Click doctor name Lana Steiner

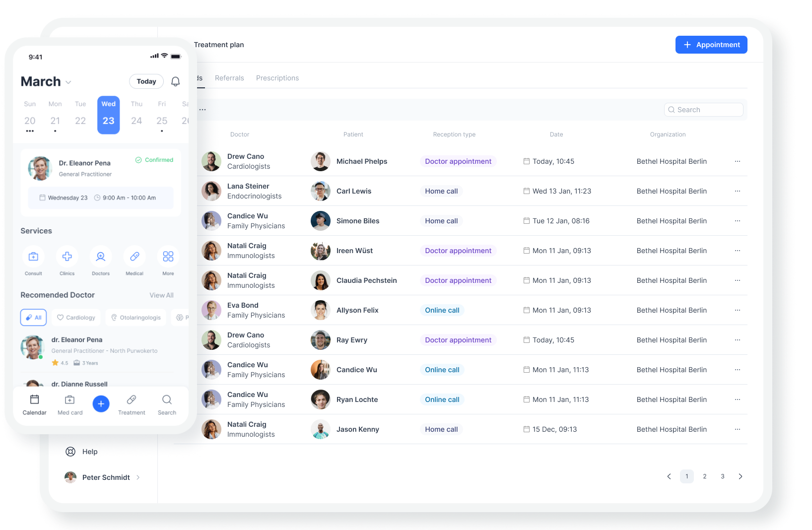click(248, 186)
